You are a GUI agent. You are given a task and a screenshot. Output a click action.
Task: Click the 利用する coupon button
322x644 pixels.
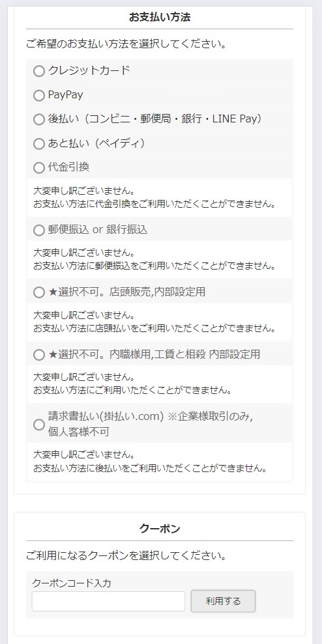[x=224, y=601]
